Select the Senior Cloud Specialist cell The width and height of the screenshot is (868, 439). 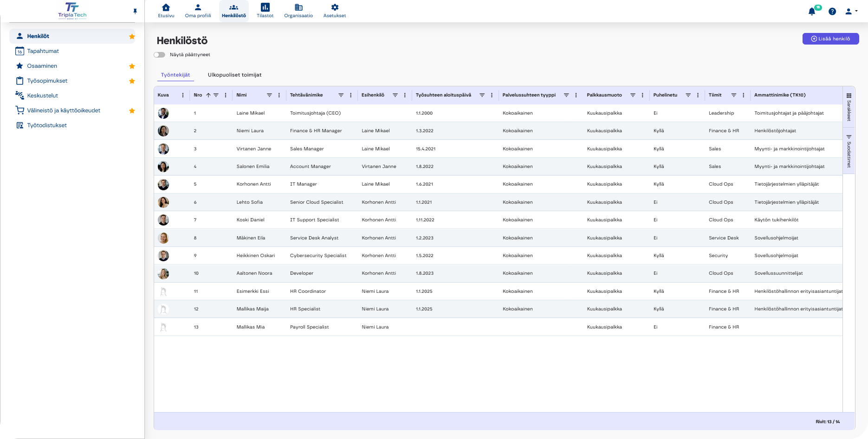click(x=317, y=202)
